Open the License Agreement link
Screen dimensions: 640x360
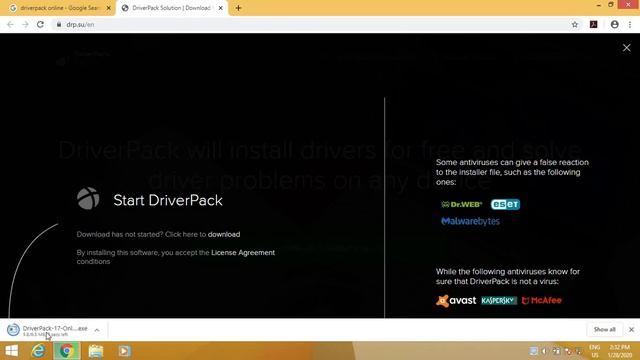point(243,253)
